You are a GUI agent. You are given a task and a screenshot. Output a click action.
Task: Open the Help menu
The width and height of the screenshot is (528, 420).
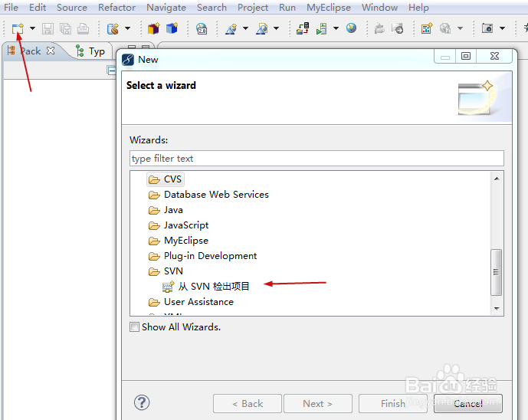[x=418, y=8]
